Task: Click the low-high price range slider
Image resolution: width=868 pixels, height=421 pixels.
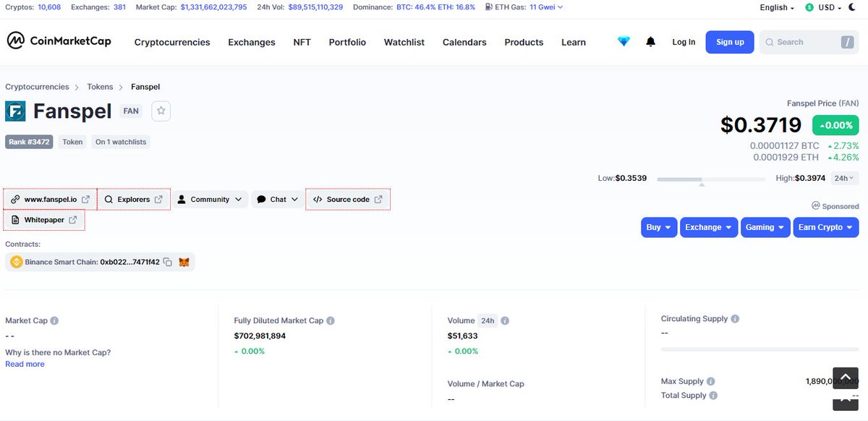Action: coord(711,179)
